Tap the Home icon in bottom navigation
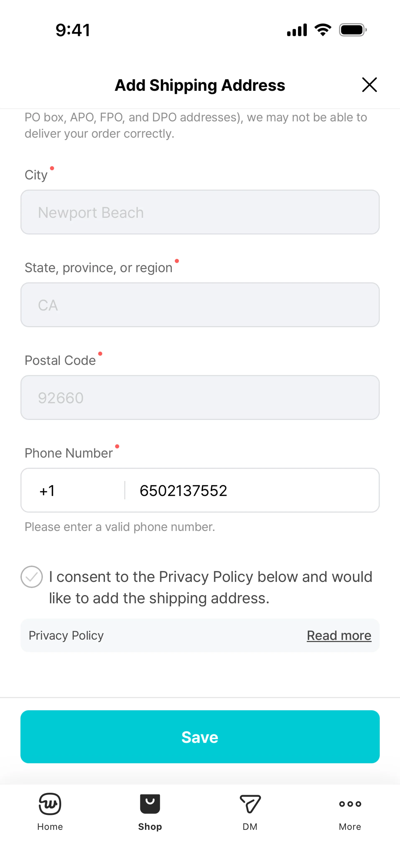 [x=50, y=804]
